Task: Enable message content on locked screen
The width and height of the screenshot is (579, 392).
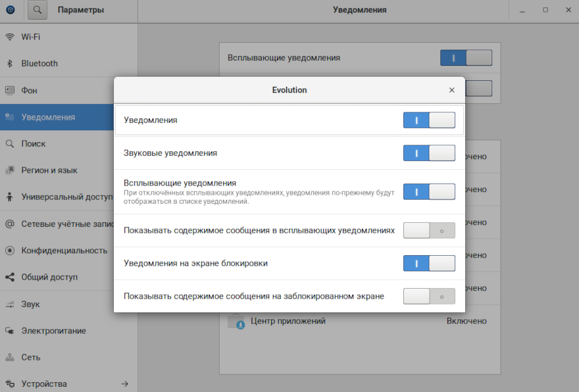Action: click(429, 297)
